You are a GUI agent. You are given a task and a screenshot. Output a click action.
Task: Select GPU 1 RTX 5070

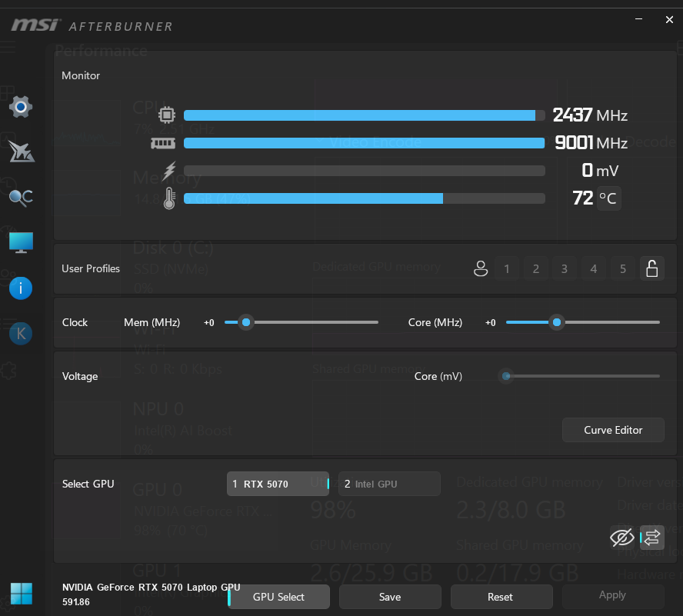(x=278, y=484)
